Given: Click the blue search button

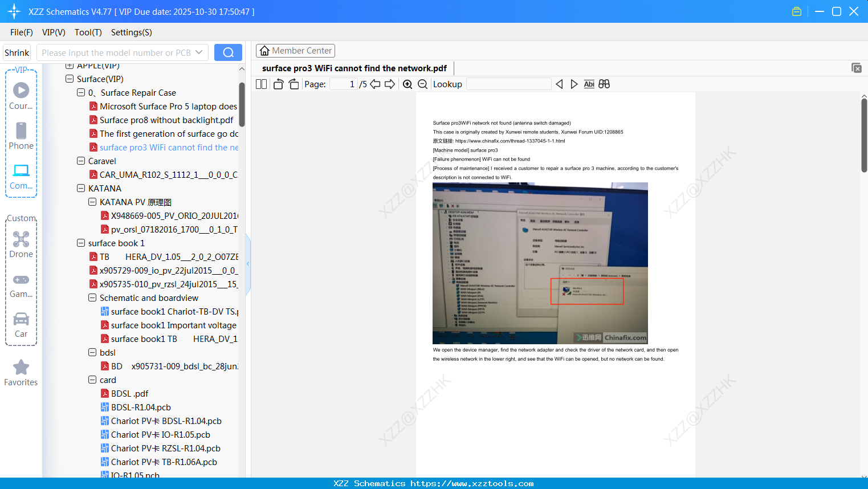Looking at the screenshot, I should 228,52.
